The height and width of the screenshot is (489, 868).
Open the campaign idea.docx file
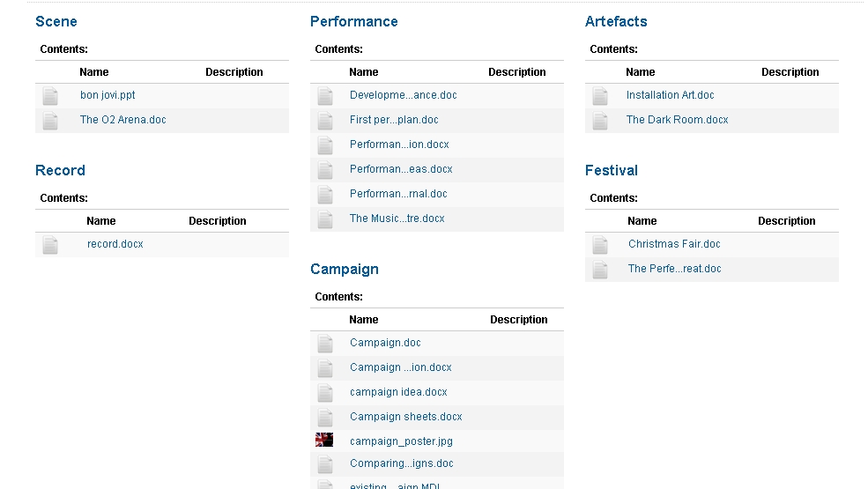pyautogui.click(x=398, y=392)
